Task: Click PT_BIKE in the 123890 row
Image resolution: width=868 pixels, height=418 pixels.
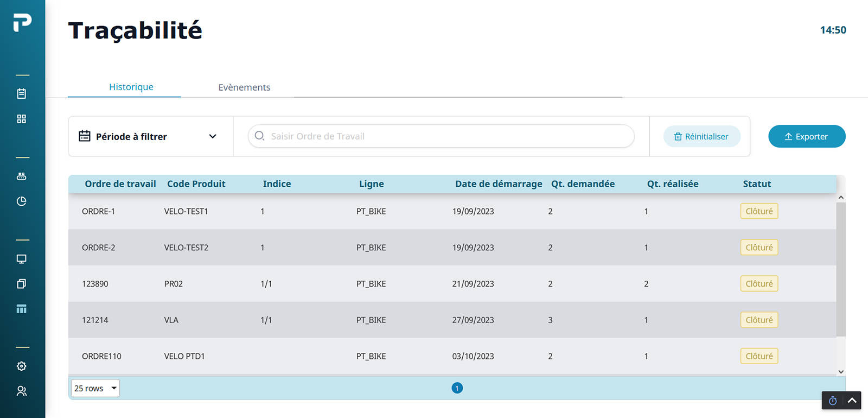Action: [371, 284]
